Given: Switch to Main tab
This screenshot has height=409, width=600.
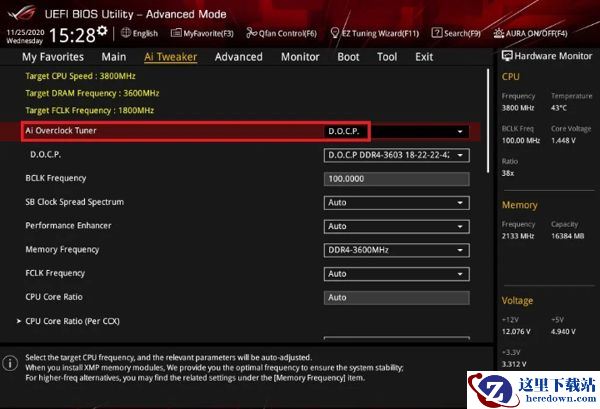Looking at the screenshot, I should [x=114, y=57].
